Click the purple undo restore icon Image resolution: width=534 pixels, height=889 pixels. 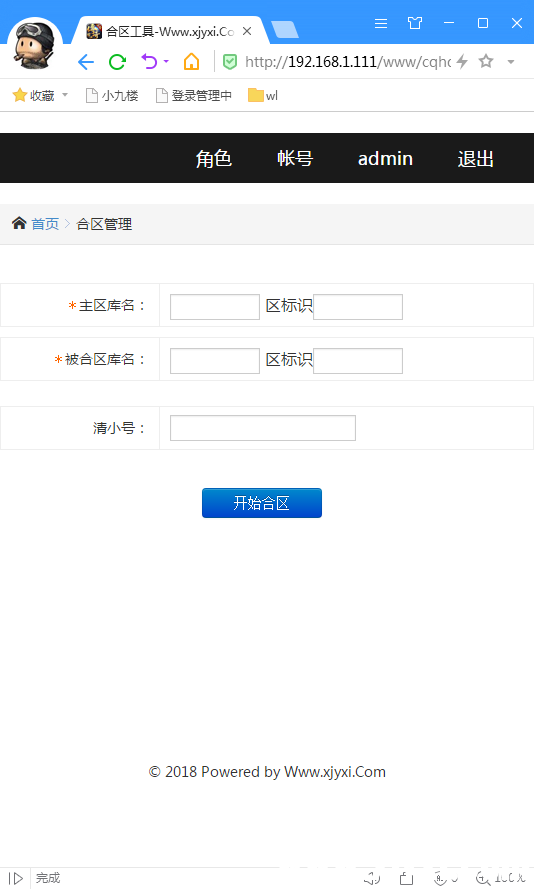click(x=149, y=61)
